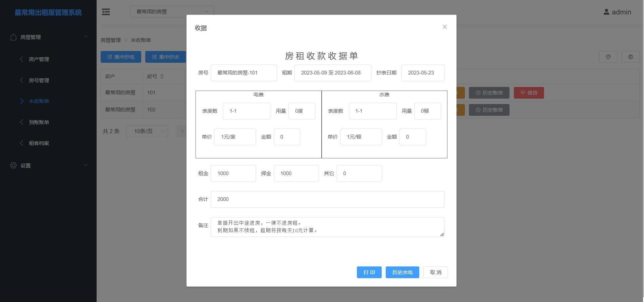This screenshot has height=302, width=644.
Task: Click the 合计 field showing 2000
Action: [328, 199]
